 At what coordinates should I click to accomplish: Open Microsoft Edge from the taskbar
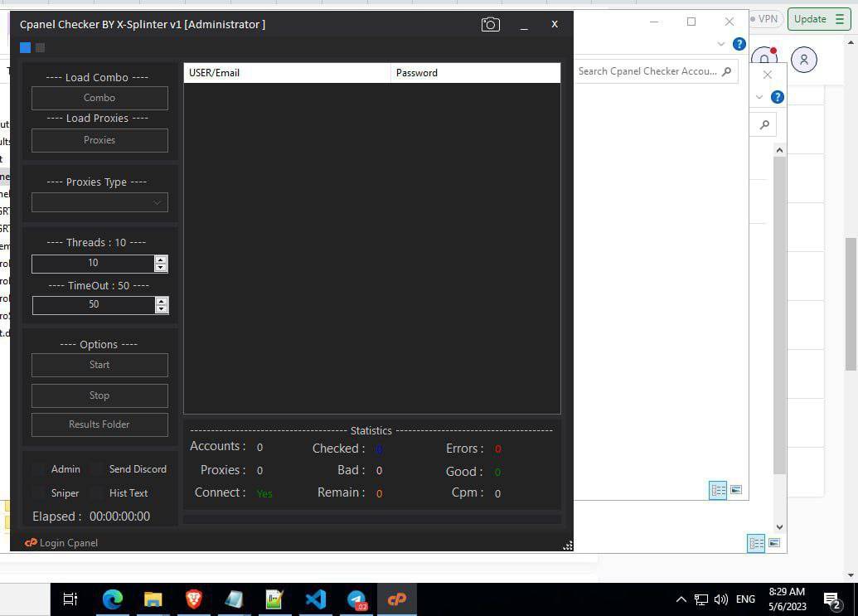(112, 599)
